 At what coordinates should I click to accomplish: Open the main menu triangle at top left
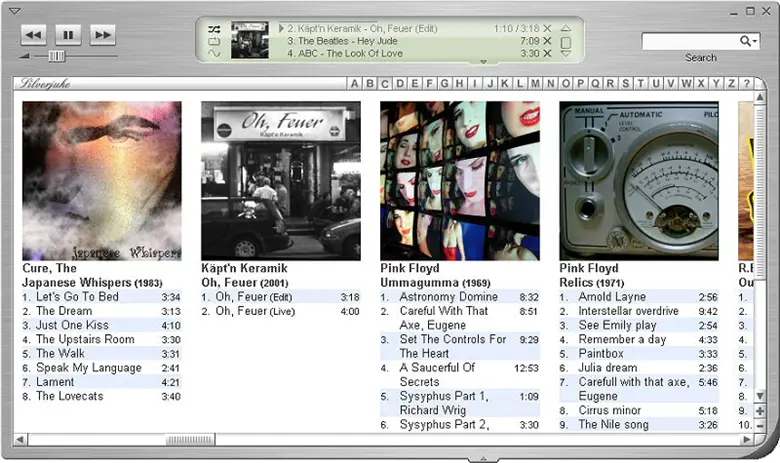pyautogui.click(x=15, y=10)
